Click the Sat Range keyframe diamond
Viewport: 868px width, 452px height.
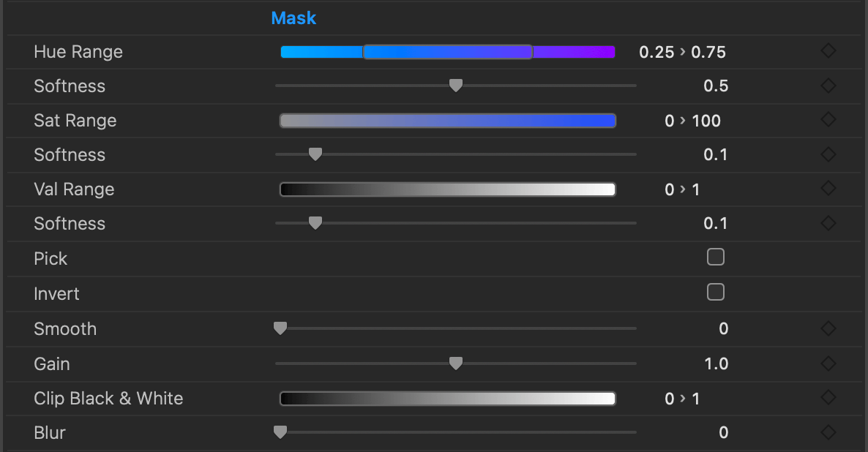[828, 120]
